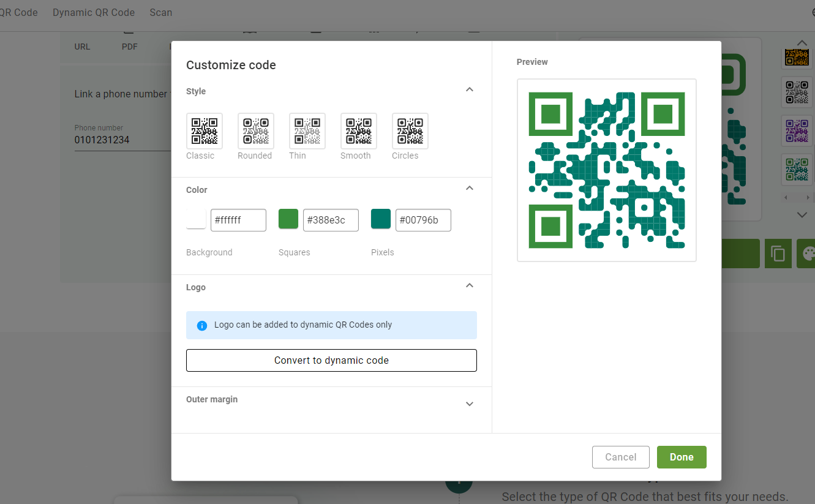Edit the Pixels hex field #00796b
815x504 pixels.
423,220
